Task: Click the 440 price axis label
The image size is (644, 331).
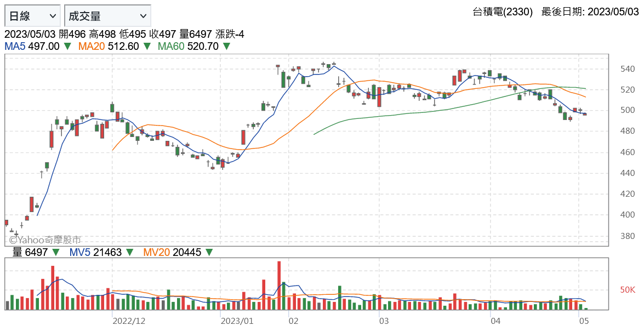Action: (x=627, y=173)
